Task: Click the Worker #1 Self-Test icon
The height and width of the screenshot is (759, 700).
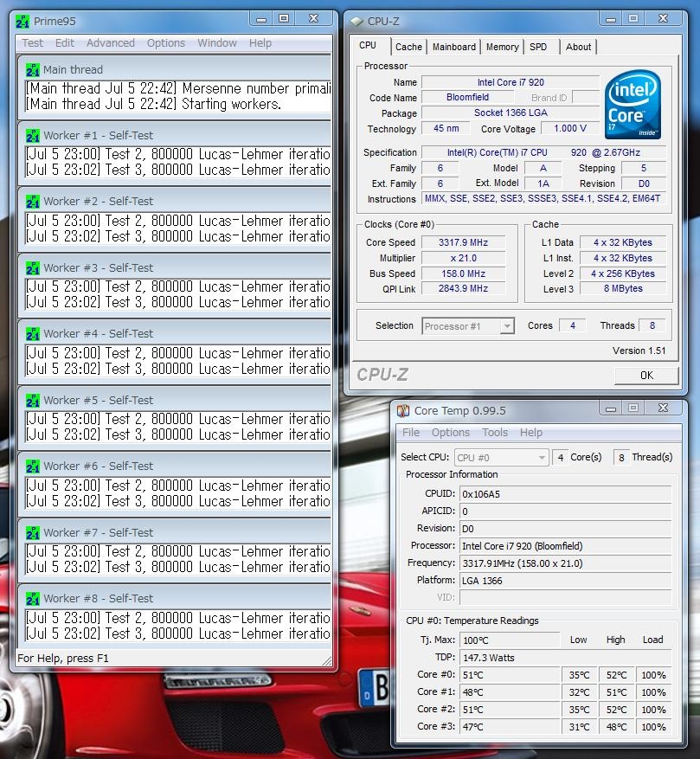Action: [x=33, y=135]
